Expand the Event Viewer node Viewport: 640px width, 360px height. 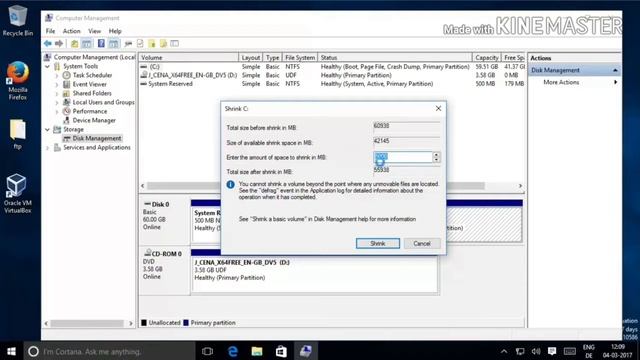[57, 84]
